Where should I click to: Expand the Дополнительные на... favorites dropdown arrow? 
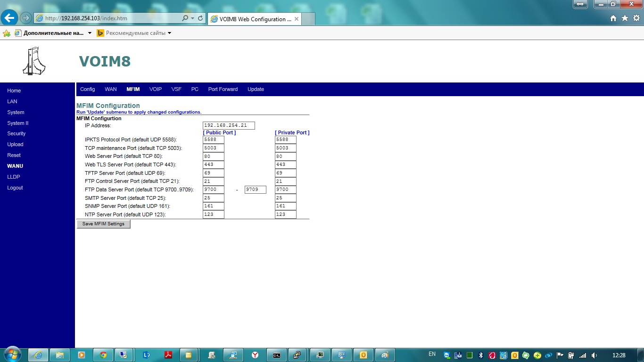click(90, 33)
